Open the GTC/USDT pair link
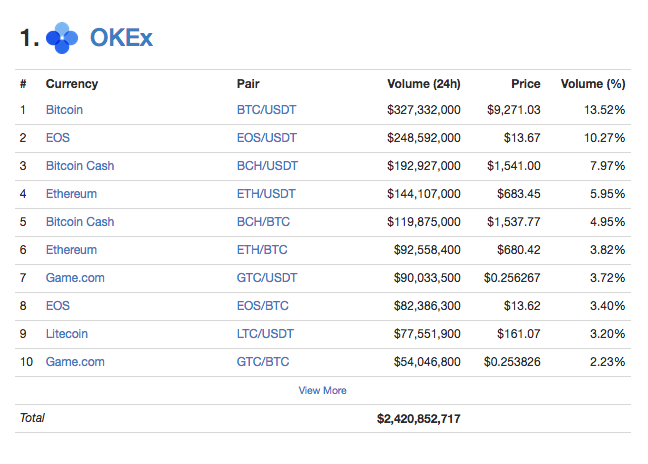The height and width of the screenshot is (464, 648). 267,278
